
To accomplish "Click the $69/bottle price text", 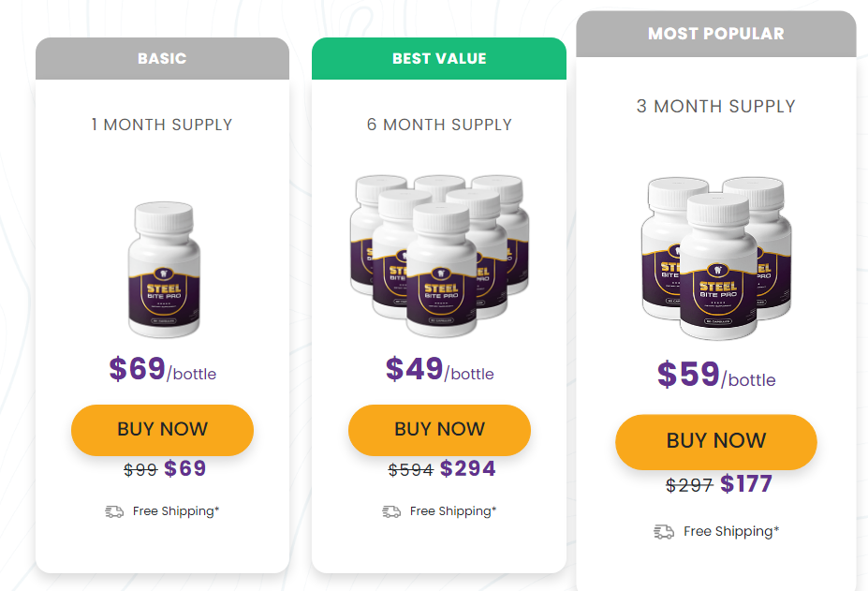I will [x=162, y=369].
